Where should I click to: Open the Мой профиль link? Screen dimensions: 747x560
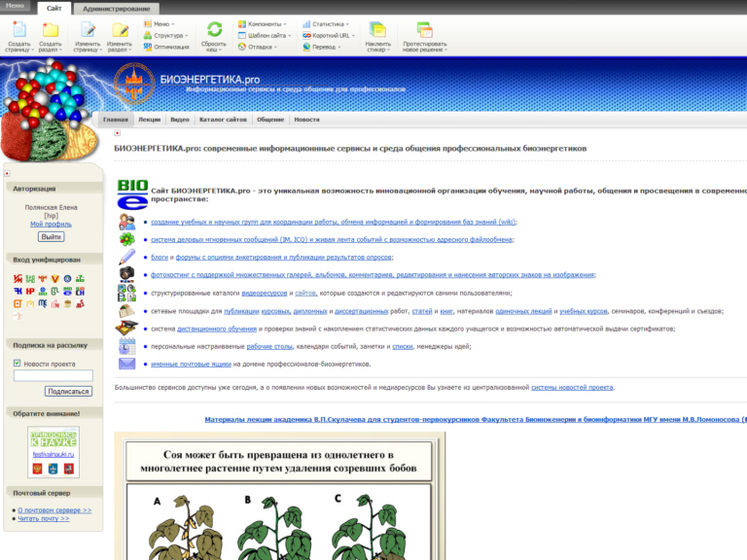(x=51, y=224)
